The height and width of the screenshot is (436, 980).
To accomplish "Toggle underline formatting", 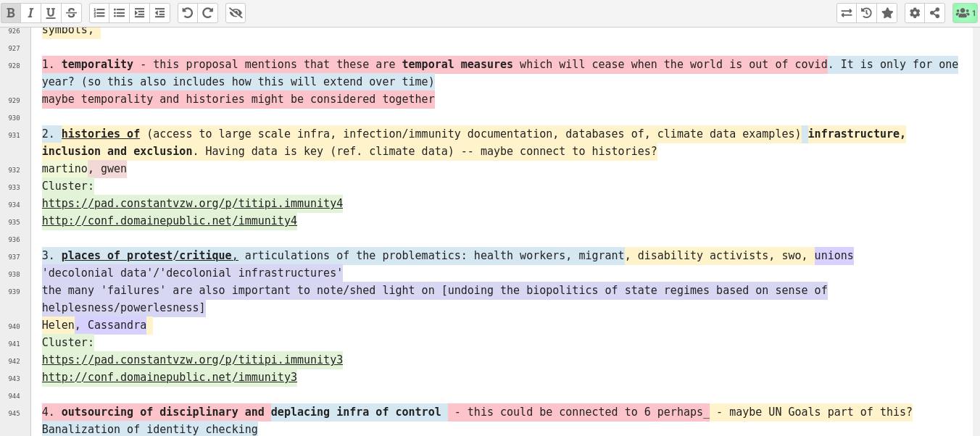I will [51, 13].
